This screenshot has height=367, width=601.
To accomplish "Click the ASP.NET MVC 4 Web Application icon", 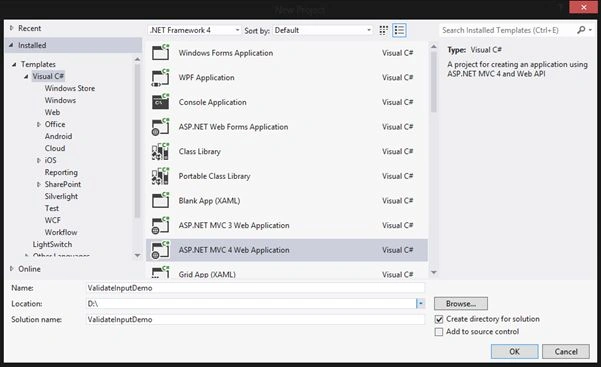I will 160,250.
